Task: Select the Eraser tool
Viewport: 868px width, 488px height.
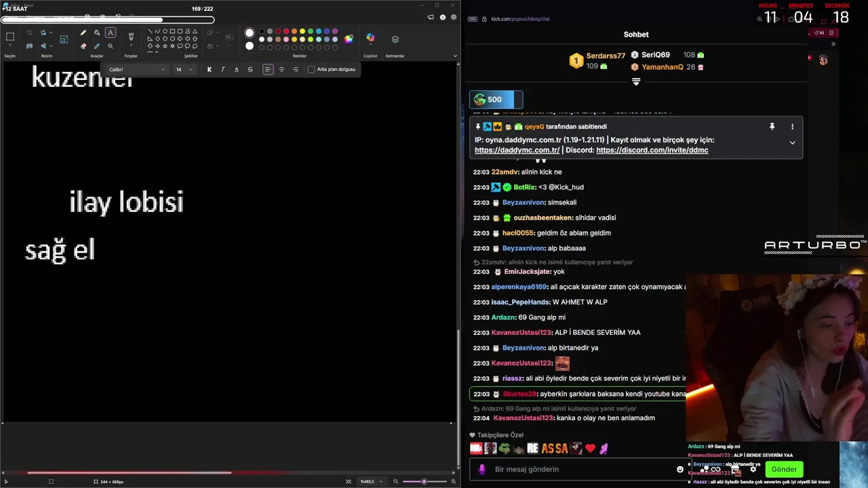Action: [x=83, y=46]
